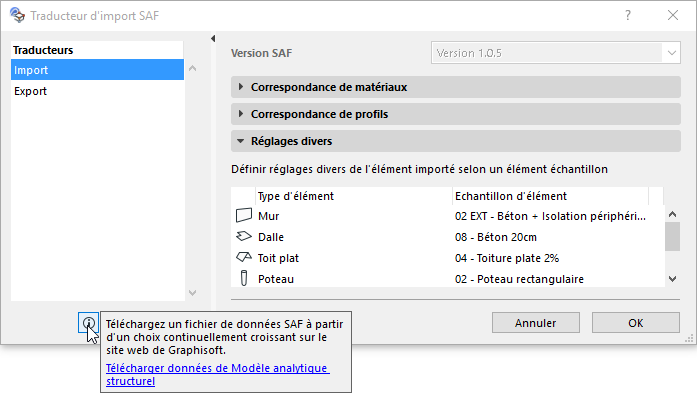This screenshot has width=697, height=393.
Task: Click the Annuler button
Action: point(536,323)
